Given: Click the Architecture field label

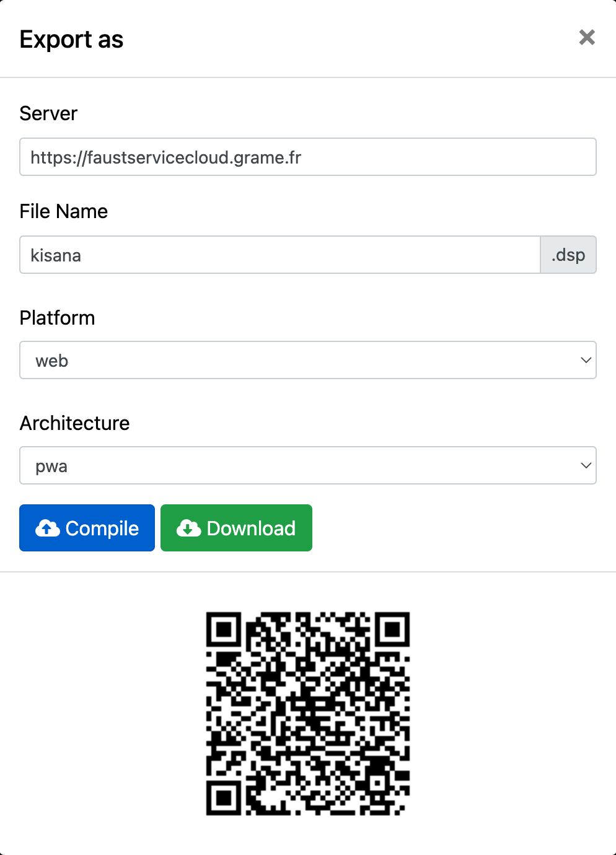Looking at the screenshot, I should (75, 423).
